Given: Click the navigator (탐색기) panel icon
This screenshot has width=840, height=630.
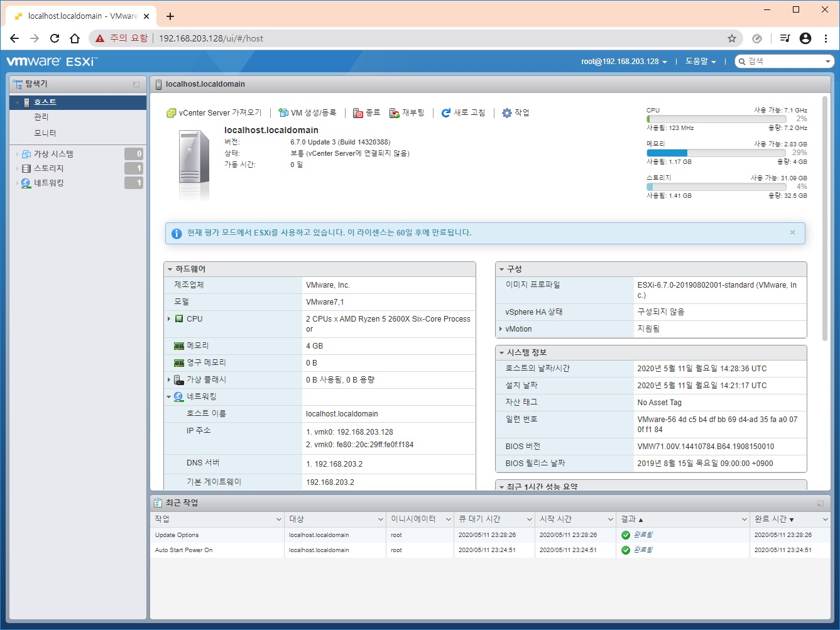Looking at the screenshot, I should coord(18,84).
